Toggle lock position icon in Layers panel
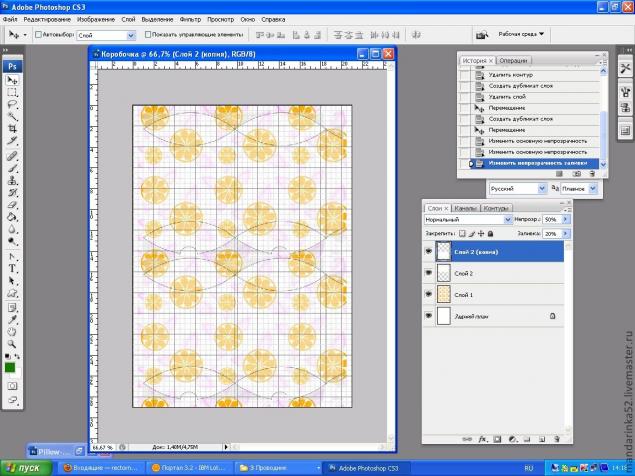The height and width of the screenshot is (476, 635). click(481, 234)
